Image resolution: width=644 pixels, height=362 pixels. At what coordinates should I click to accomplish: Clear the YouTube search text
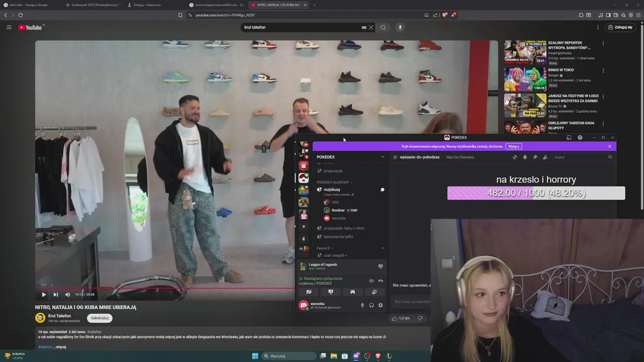click(x=371, y=27)
